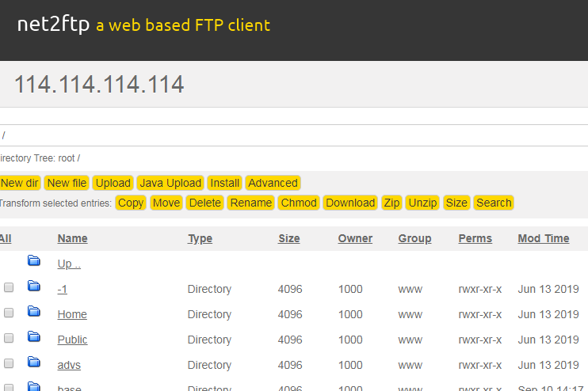
Task: Tick the checkbox for the Public directory
Action: pyautogui.click(x=9, y=338)
